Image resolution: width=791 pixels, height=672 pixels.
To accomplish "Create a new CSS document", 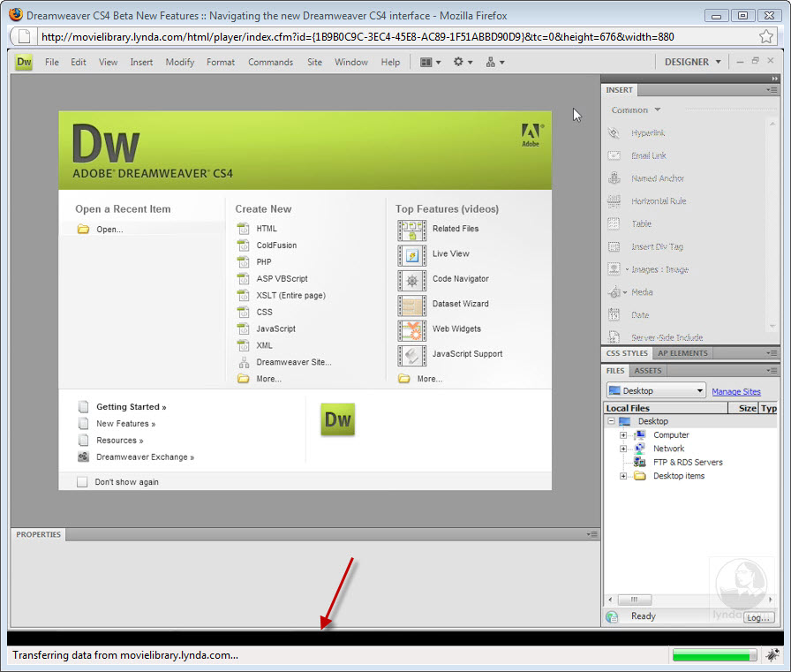I will (x=264, y=312).
